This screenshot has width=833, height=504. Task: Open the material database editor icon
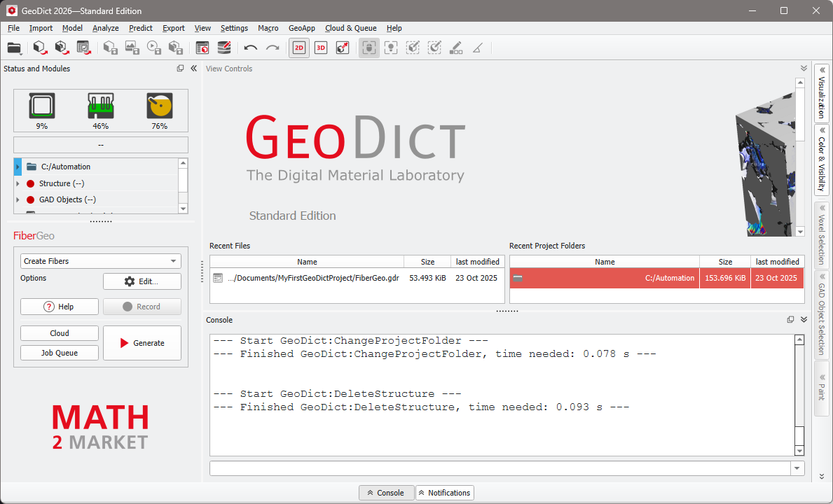click(224, 48)
